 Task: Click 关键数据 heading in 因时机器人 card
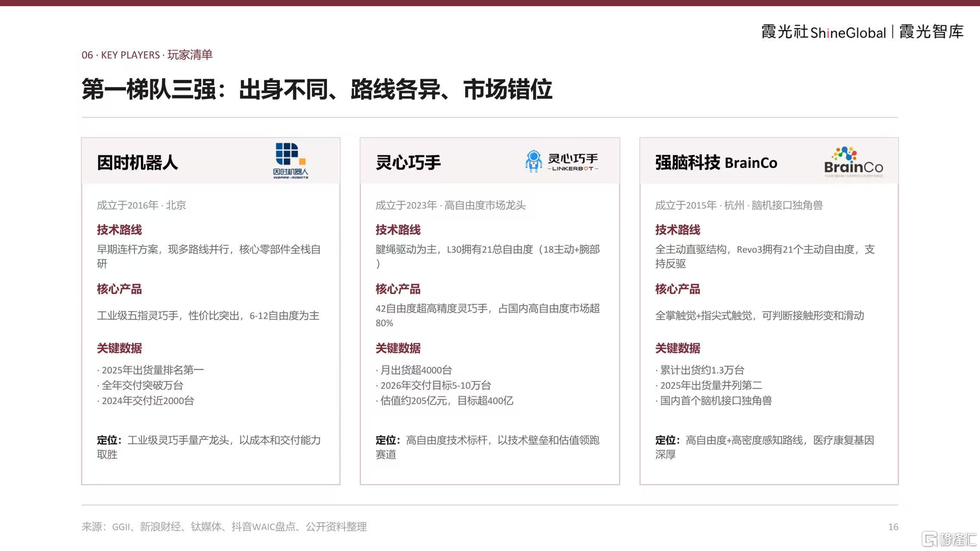click(x=119, y=348)
